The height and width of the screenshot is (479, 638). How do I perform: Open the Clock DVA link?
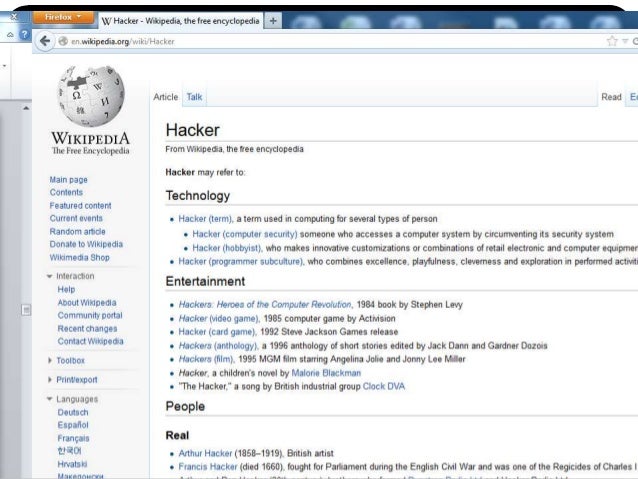point(384,386)
